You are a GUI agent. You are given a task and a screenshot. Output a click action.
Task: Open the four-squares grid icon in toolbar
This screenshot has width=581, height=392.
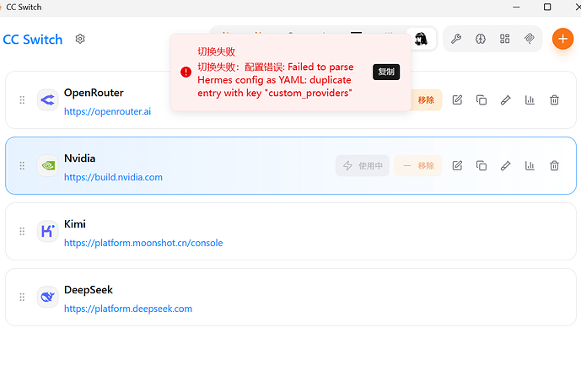click(504, 39)
